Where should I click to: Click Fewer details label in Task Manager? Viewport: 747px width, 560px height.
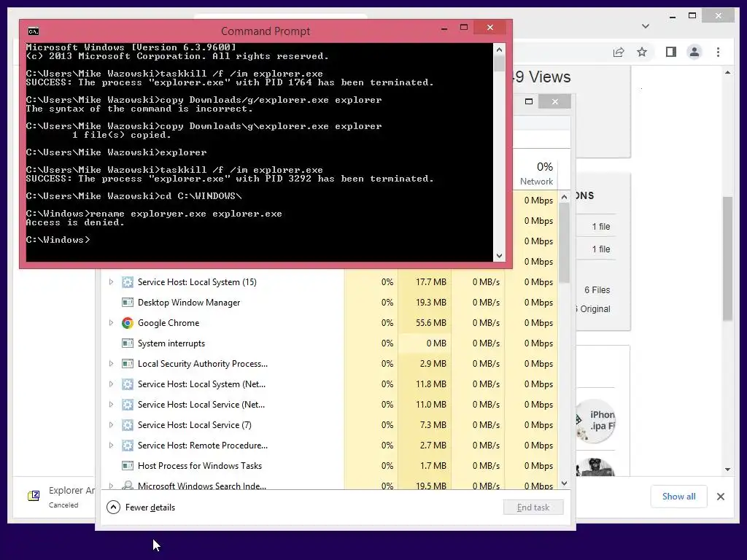(150, 507)
